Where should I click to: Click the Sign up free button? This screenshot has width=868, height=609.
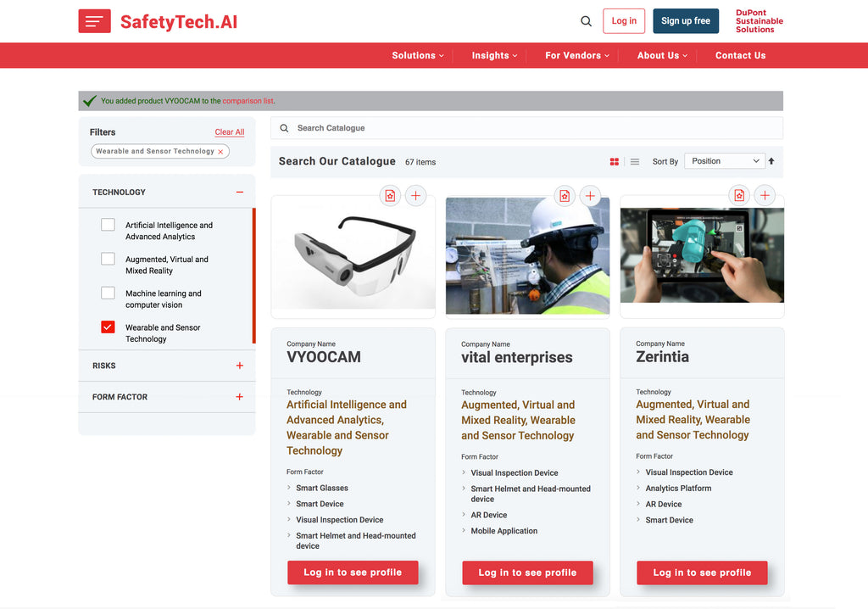685,21
